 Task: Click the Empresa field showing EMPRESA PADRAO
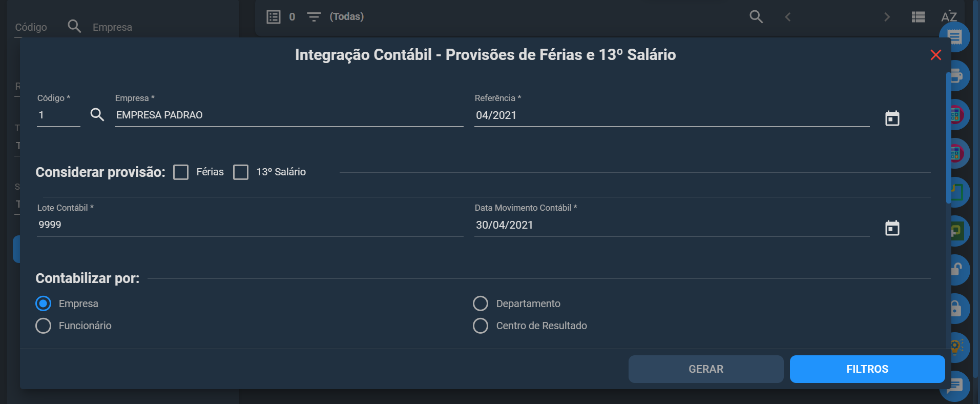[289, 115]
